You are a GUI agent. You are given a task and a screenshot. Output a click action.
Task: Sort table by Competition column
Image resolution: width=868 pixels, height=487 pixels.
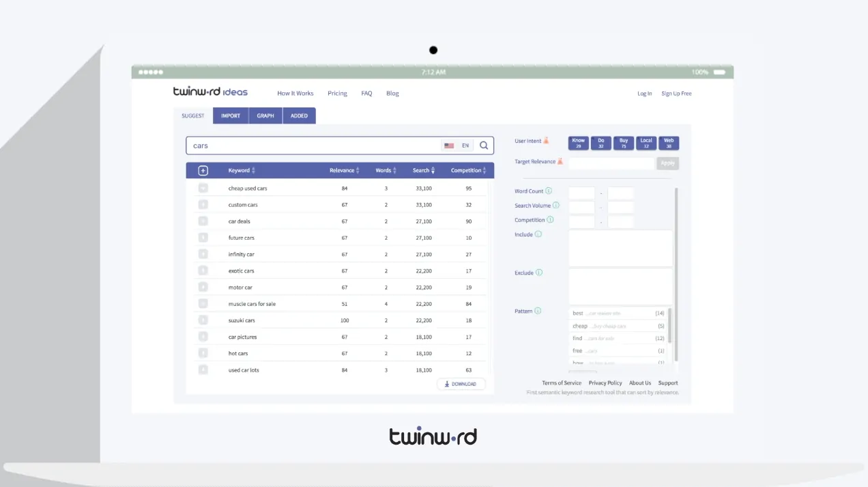coord(468,171)
